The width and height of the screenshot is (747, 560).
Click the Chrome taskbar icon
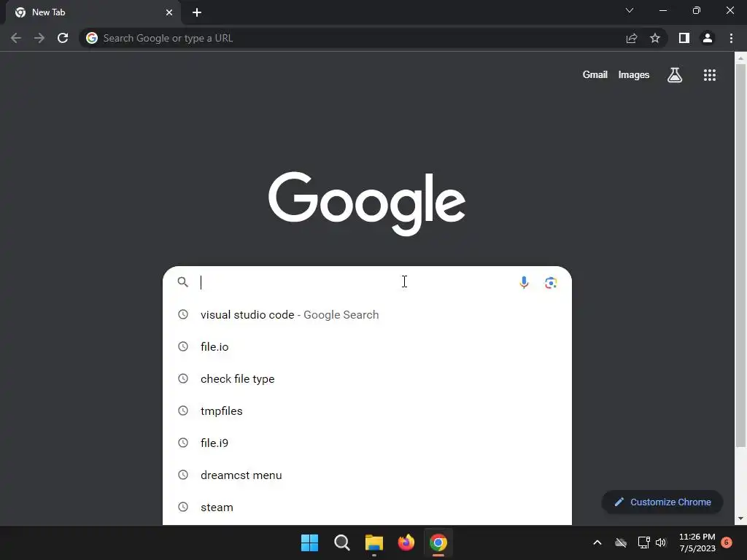pyautogui.click(x=438, y=542)
